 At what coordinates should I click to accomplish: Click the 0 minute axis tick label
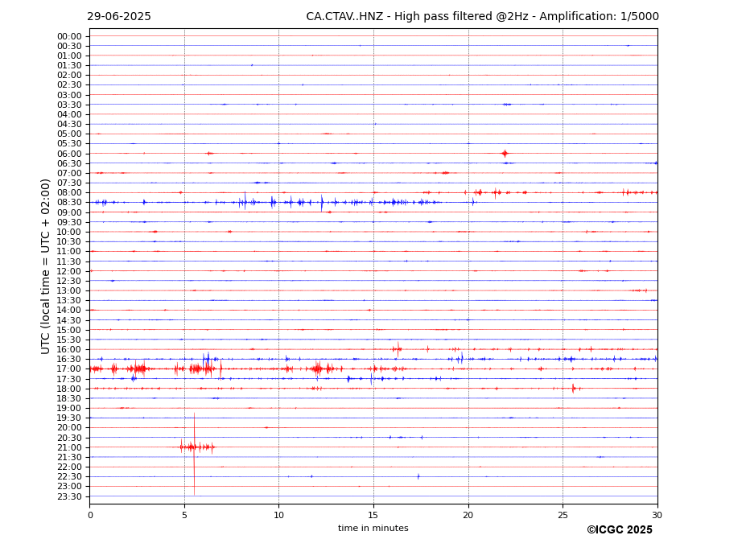(x=90, y=515)
